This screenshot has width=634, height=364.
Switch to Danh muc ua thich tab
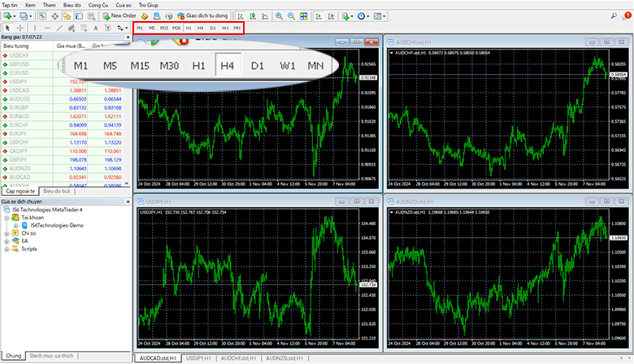[x=52, y=356]
